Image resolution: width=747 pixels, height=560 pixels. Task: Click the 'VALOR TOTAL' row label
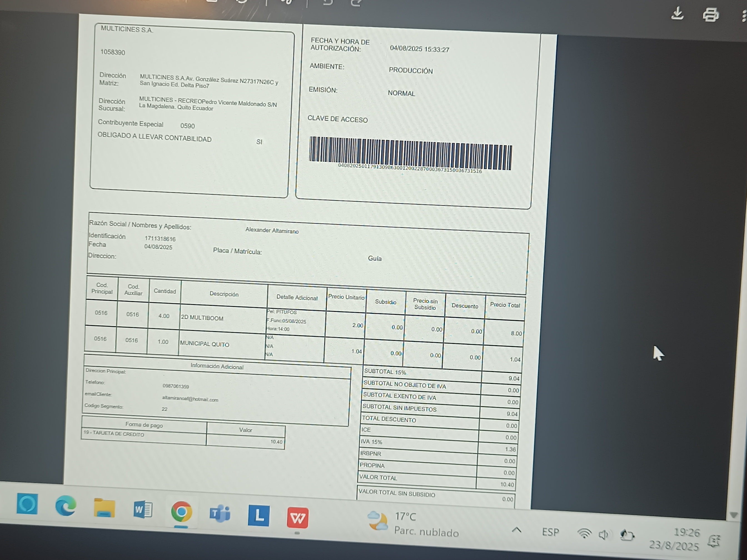[378, 477]
